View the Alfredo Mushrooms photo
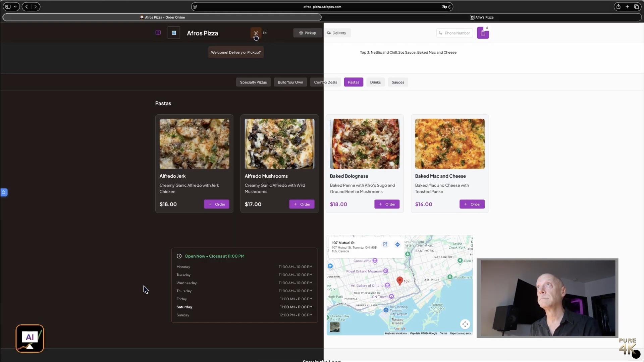This screenshot has width=644, height=362. click(279, 144)
